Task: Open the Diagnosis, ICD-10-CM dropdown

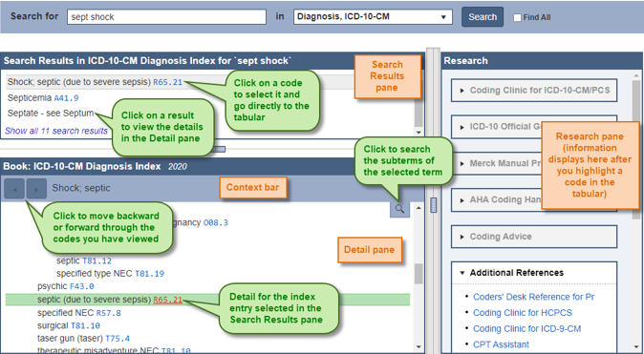Action: [373, 17]
